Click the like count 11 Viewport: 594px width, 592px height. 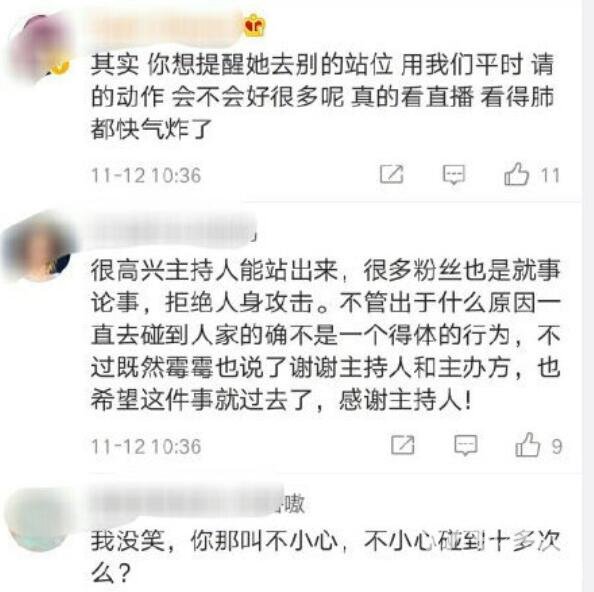point(550,176)
